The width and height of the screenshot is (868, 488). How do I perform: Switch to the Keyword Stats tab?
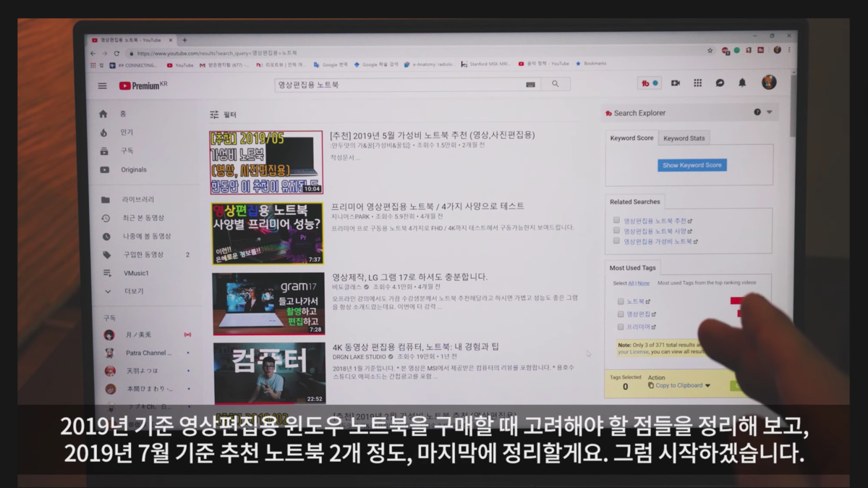(x=684, y=138)
